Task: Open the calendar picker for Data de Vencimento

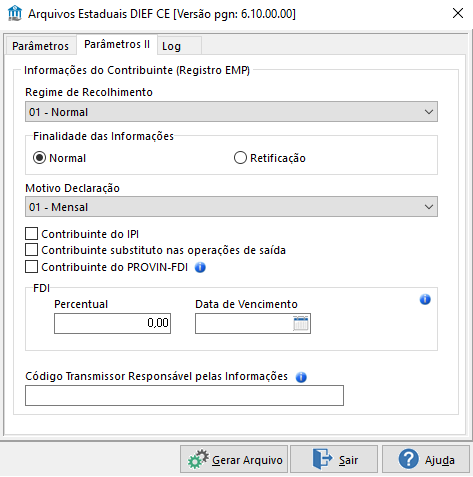Action: click(301, 323)
